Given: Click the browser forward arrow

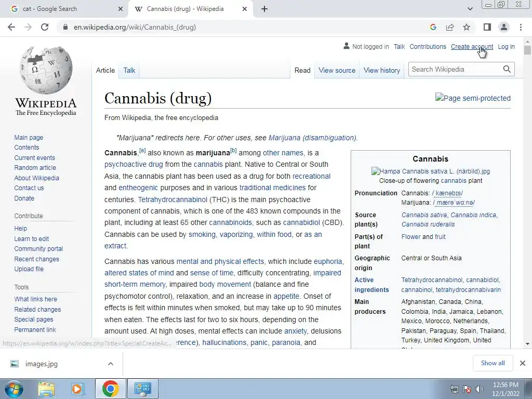Looking at the screenshot, I should (28, 27).
